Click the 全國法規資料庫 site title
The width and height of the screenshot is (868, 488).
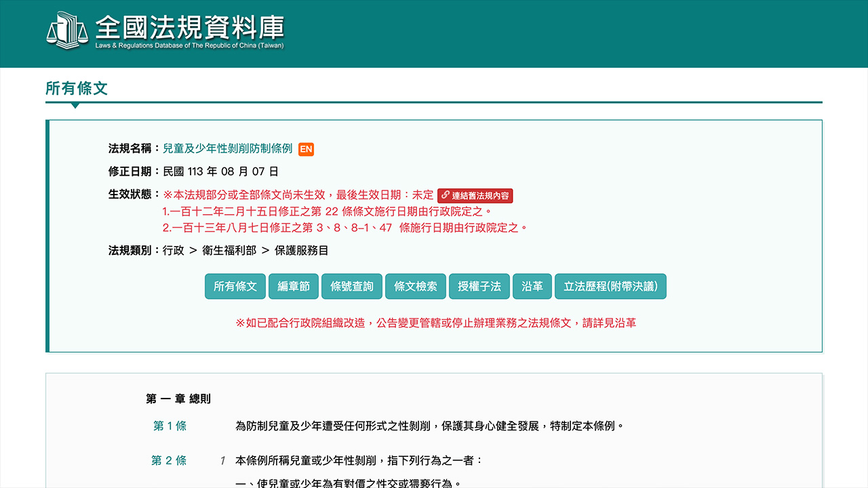(x=189, y=28)
